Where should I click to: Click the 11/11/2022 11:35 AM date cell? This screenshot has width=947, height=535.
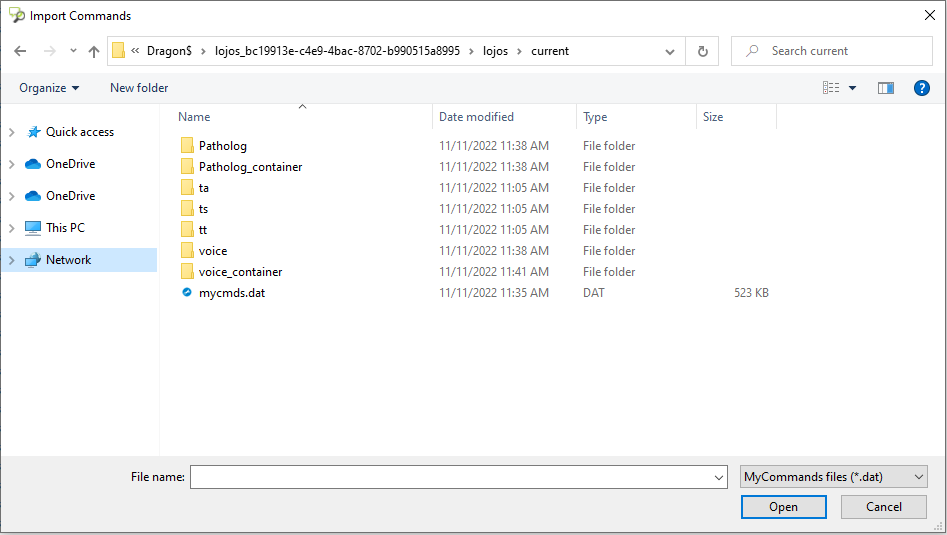pyautogui.click(x=494, y=293)
